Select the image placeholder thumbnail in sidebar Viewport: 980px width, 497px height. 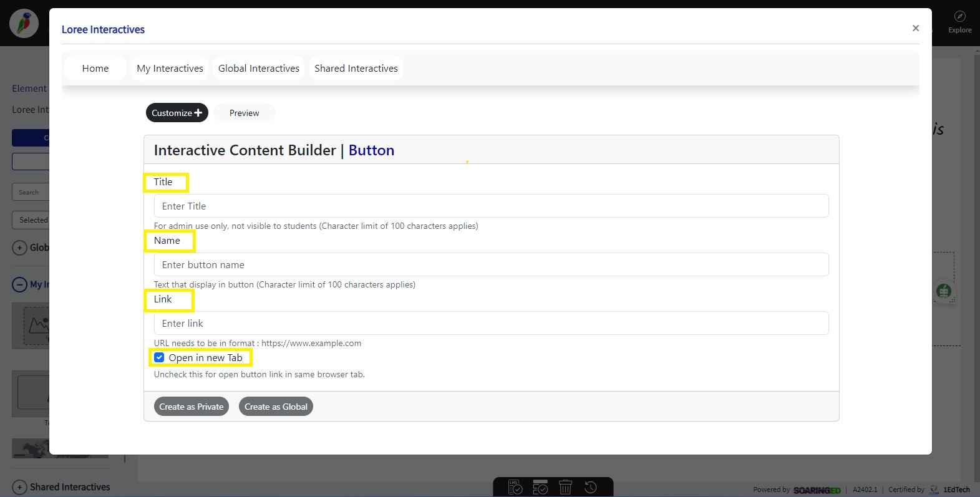pyautogui.click(x=31, y=326)
